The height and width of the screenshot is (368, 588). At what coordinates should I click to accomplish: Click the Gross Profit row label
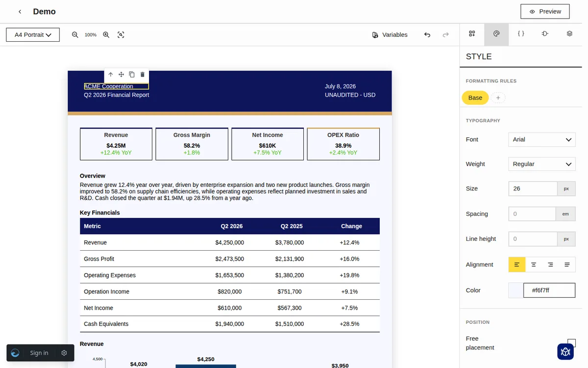coord(99,259)
